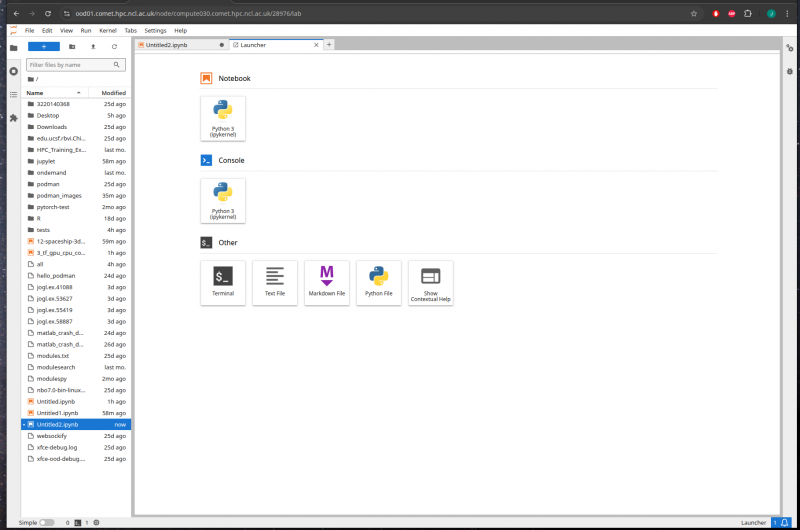The width and height of the screenshot is (800, 530).
Task: Click the New Folder icon in file browser
Action: (72, 46)
